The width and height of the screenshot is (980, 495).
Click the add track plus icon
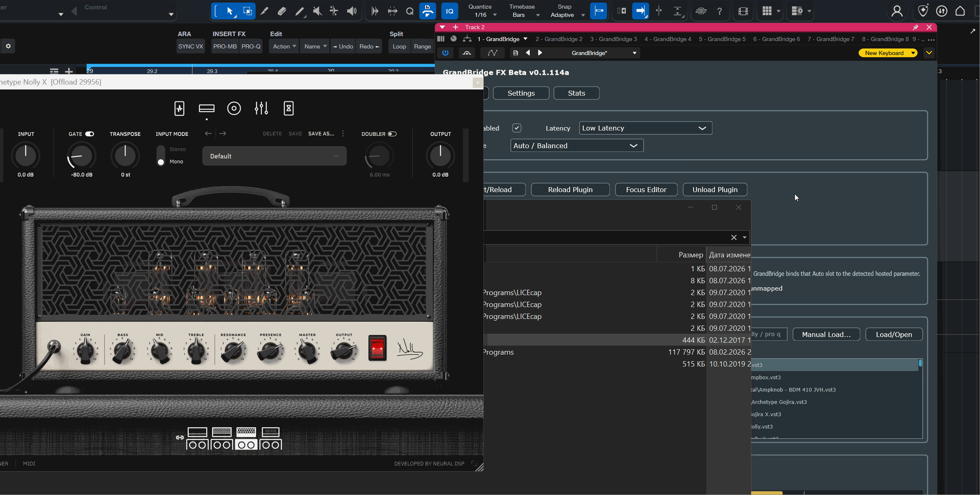69,71
